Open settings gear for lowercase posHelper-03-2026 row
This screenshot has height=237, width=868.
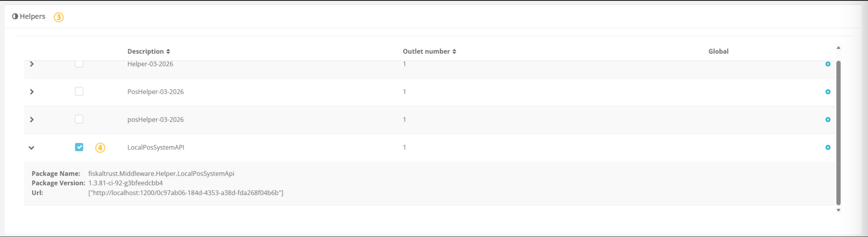click(828, 120)
